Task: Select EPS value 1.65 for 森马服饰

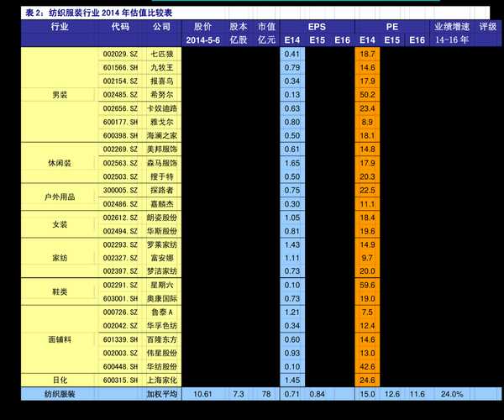Action: (292, 163)
